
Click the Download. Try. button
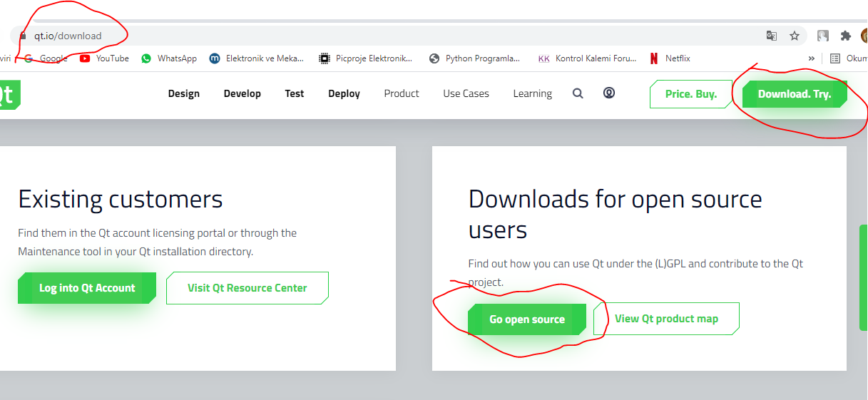click(795, 94)
